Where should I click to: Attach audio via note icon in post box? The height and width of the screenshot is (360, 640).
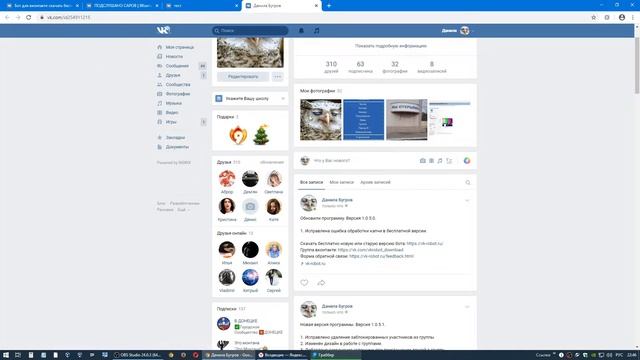coord(440,161)
